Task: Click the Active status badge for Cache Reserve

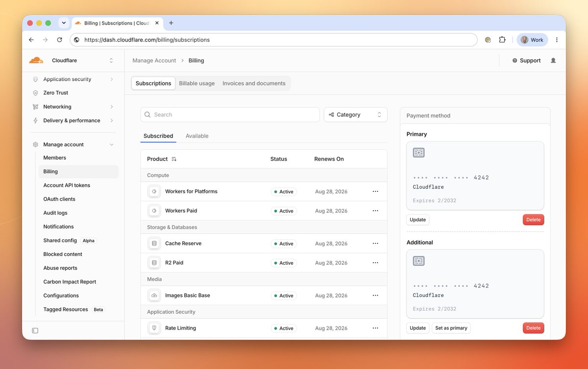Action: [284, 244]
